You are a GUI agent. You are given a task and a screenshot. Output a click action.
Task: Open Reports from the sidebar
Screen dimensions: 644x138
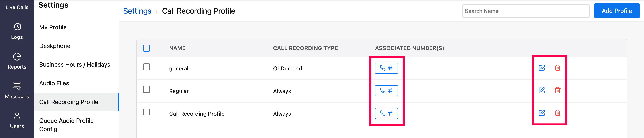coord(17,61)
